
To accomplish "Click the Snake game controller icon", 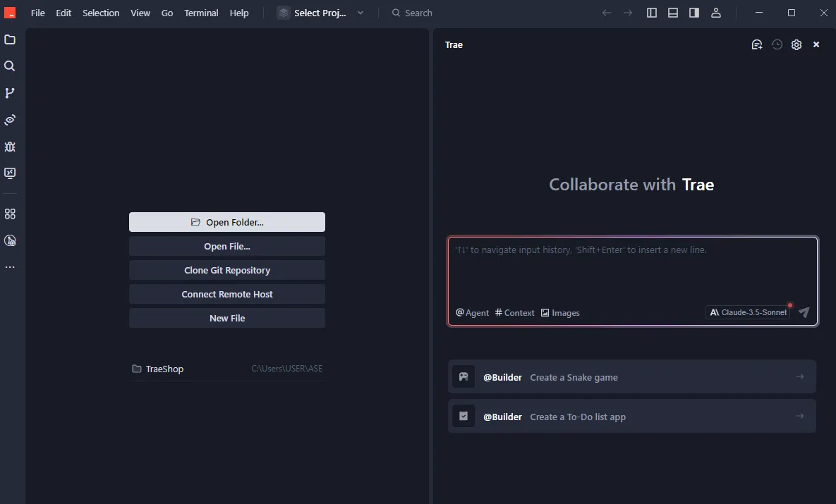I will click(464, 376).
